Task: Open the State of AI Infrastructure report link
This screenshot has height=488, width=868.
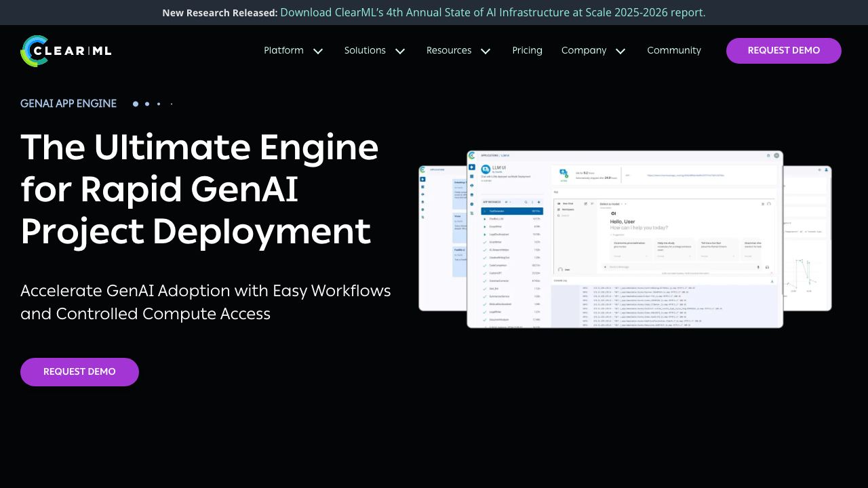Action: pos(493,12)
